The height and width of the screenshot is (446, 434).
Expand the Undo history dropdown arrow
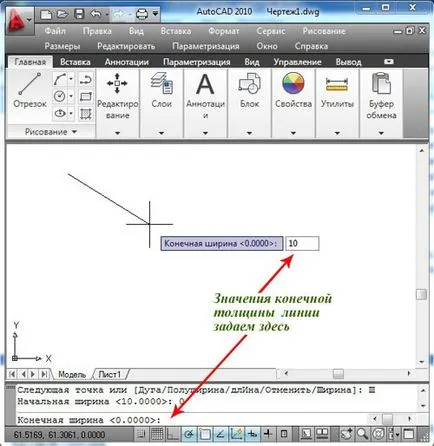[x=107, y=14]
